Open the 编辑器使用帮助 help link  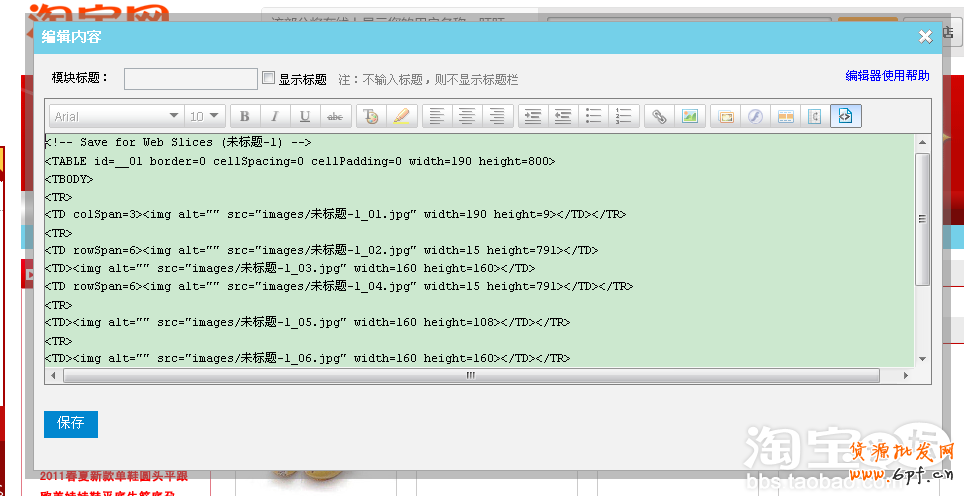(x=886, y=76)
